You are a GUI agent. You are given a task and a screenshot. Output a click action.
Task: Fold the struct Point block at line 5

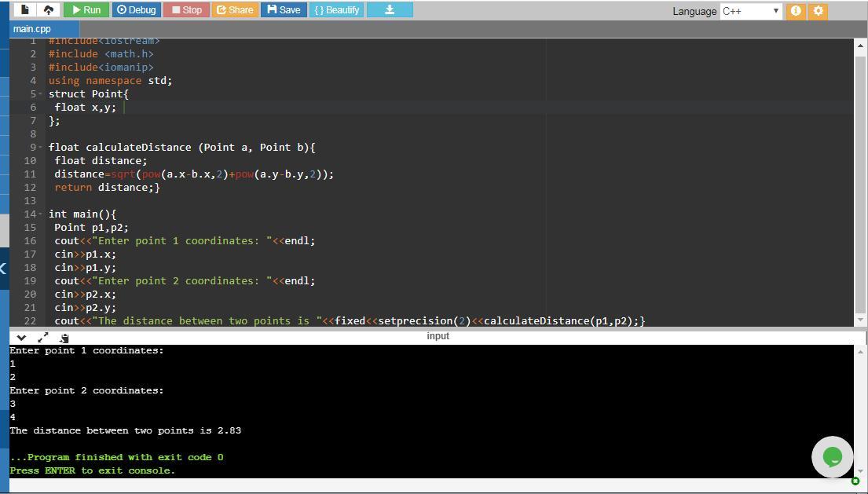point(40,94)
